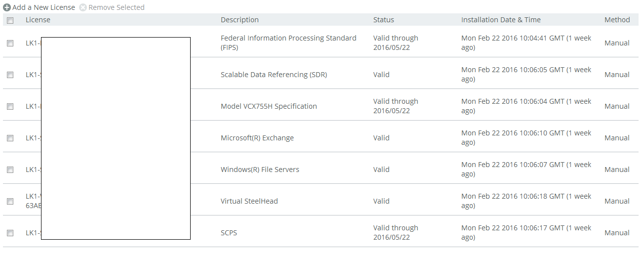
Task: Click the Remove Selected x icon
Action: pos(83,7)
